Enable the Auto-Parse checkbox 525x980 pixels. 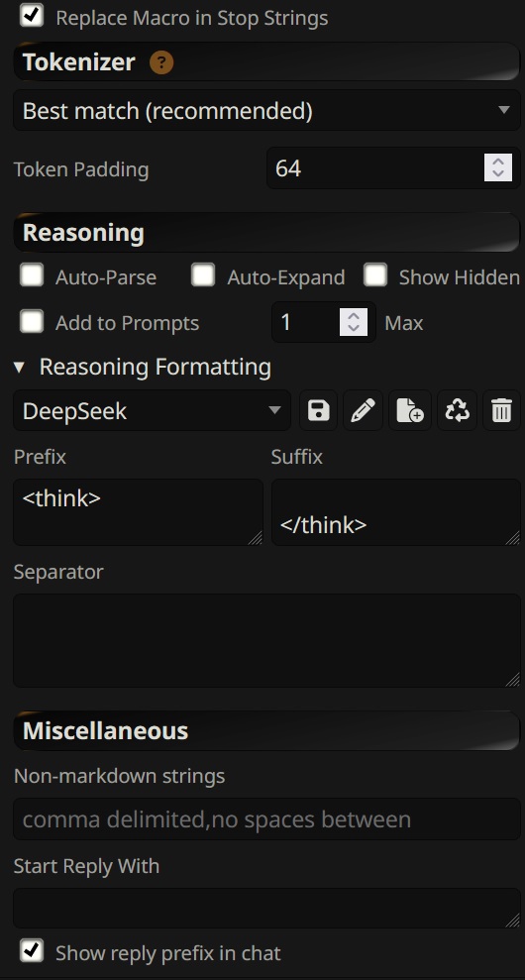[x=32, y=275]
